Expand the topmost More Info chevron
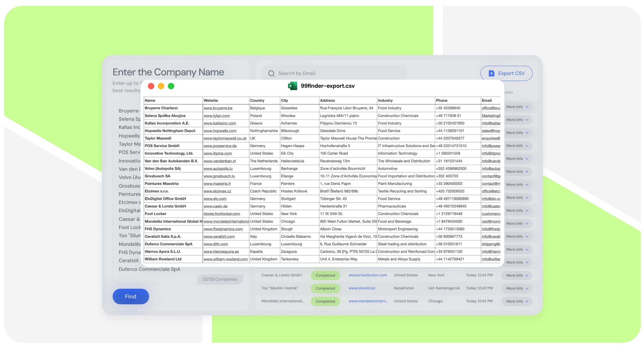644x345 pixels. (x=527, y=107)
